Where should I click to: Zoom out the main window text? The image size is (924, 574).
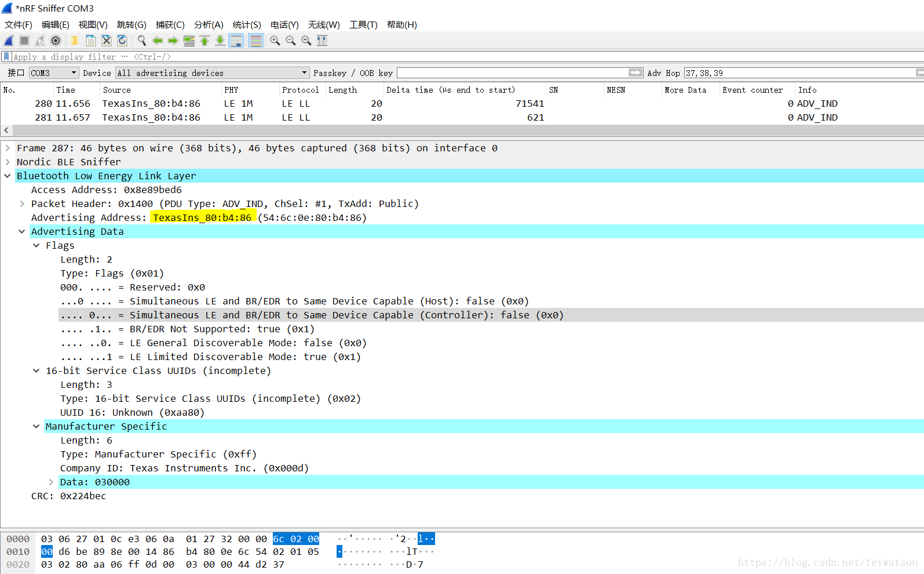291,41
